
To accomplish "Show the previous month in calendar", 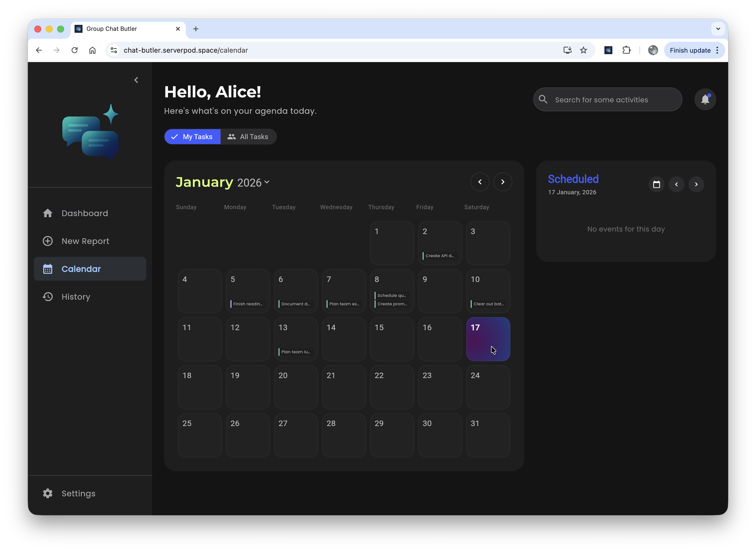I will [x=480, y=182].
